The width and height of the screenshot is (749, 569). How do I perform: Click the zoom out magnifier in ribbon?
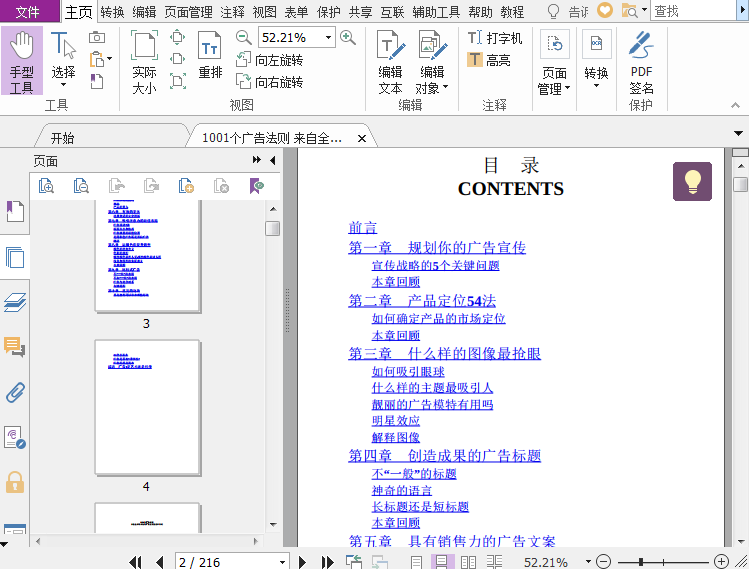tap(244, 37)
